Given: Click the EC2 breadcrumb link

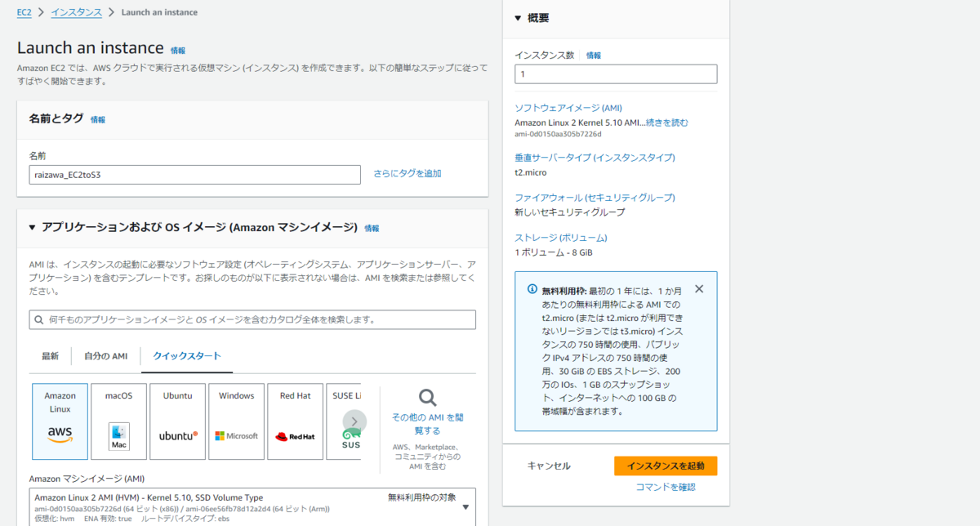Looking at the screenshot, I should click(24, 12).
